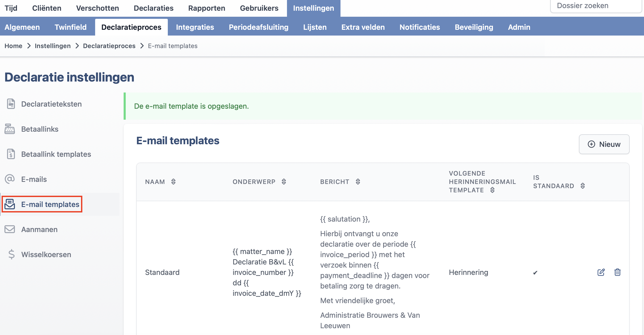This screenshot has height=335, width=644.
Task: Click the Bericht column header
Action: (335, 182)
